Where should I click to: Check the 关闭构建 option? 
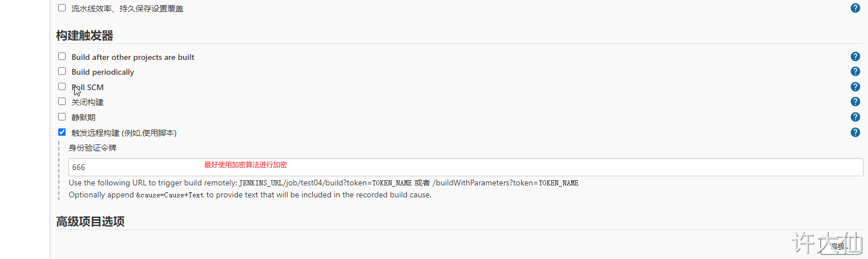[x=62, y=102]
